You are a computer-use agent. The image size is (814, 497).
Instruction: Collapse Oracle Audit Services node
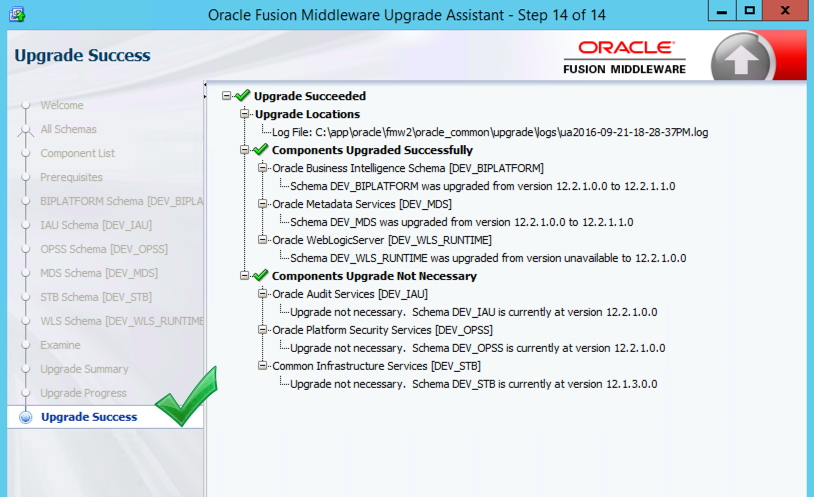(x=262, y=294)
